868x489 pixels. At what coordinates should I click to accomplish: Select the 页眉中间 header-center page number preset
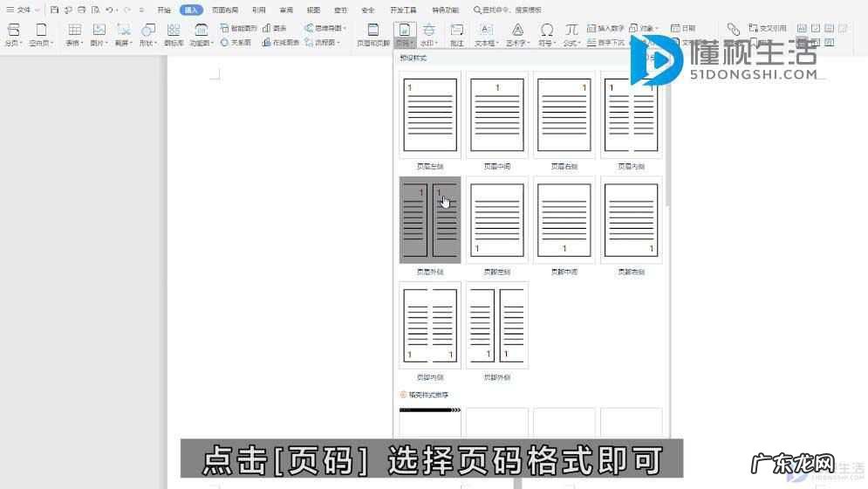coord(497,114)
